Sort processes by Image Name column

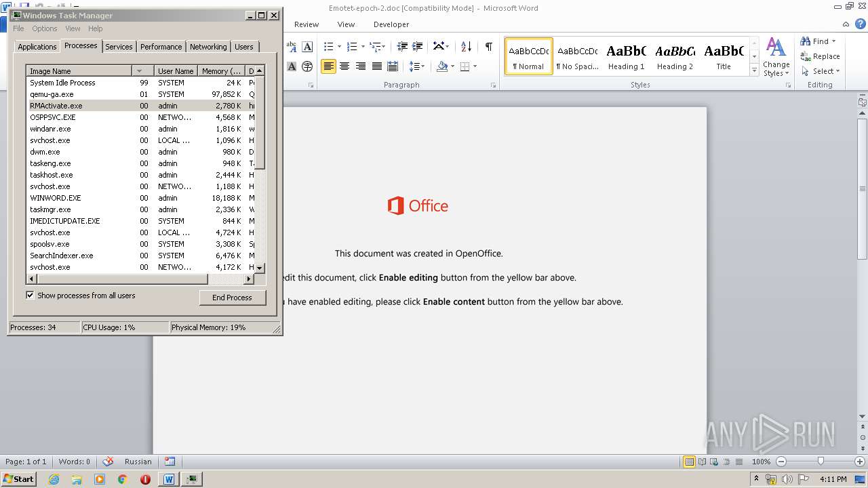(79, 70)
